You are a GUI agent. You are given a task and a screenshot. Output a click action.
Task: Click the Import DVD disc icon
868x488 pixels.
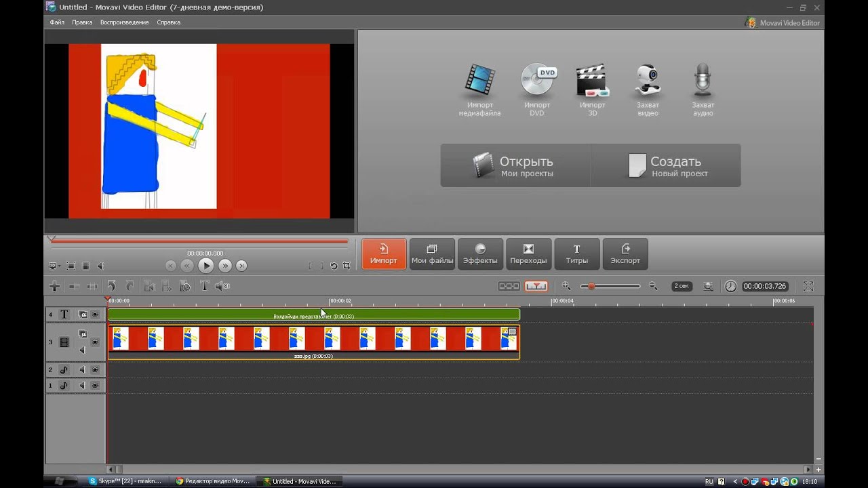(538, 79)
